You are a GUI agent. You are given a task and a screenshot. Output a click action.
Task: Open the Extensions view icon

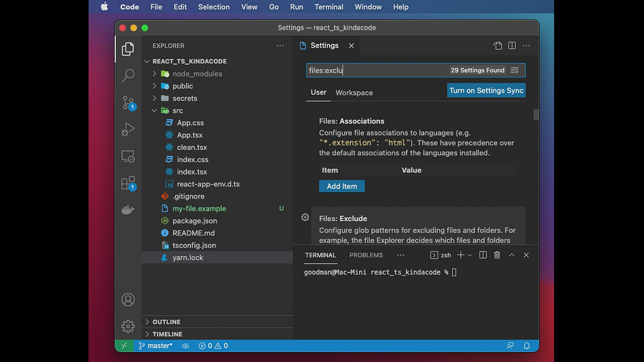click(128, 183)
